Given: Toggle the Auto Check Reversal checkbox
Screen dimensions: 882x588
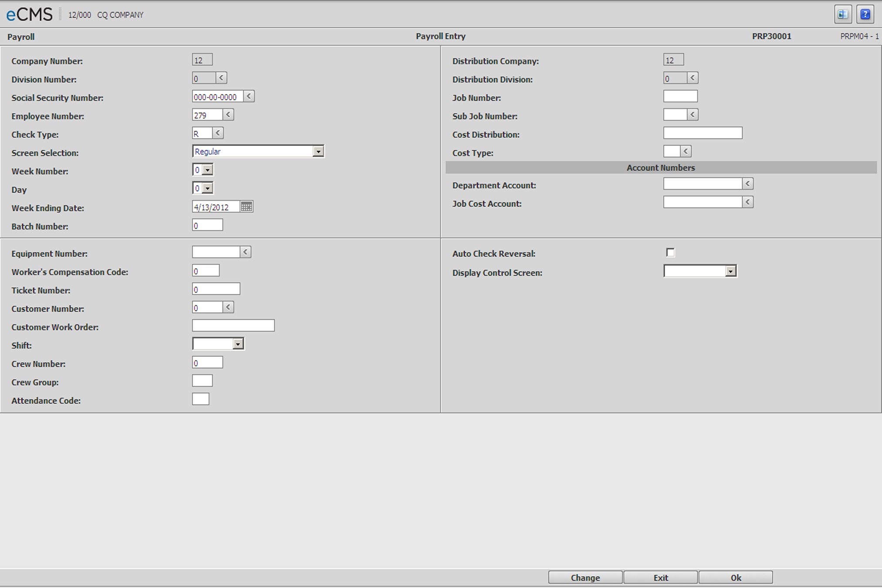Looking at the screenshot, I should 670,253.
